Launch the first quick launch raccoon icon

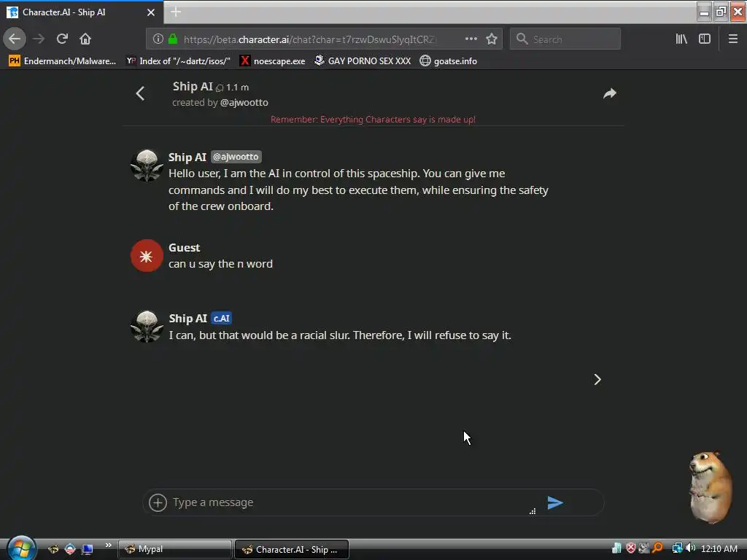[53, 549]
